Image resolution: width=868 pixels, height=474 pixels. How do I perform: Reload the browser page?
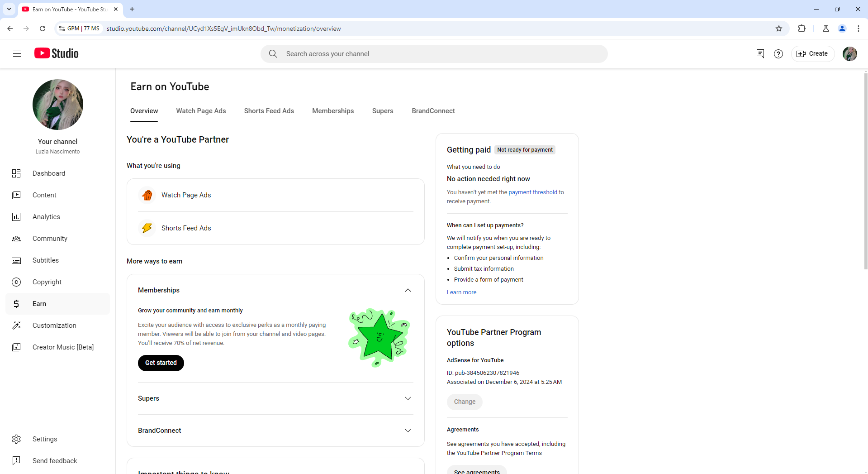[43, 29]
